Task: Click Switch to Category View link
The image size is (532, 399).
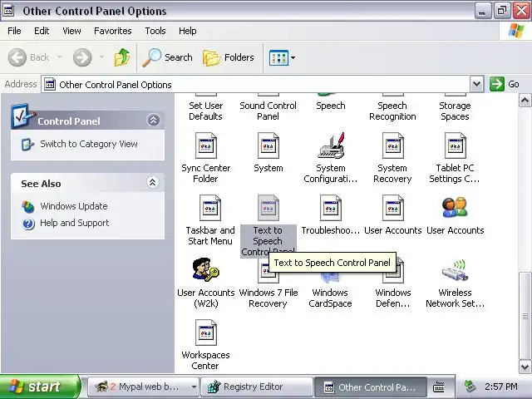Action: [x=89, y=144]
